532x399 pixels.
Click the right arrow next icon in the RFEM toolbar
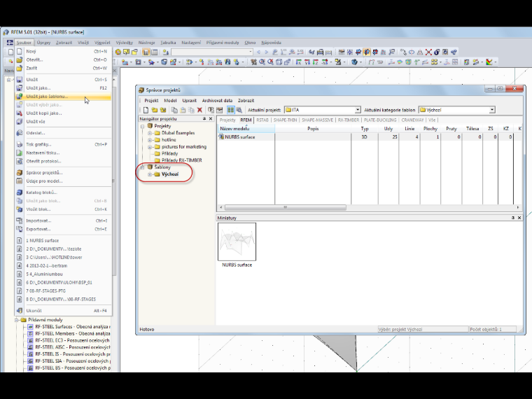pyautogui.click(x=266, y=52)
